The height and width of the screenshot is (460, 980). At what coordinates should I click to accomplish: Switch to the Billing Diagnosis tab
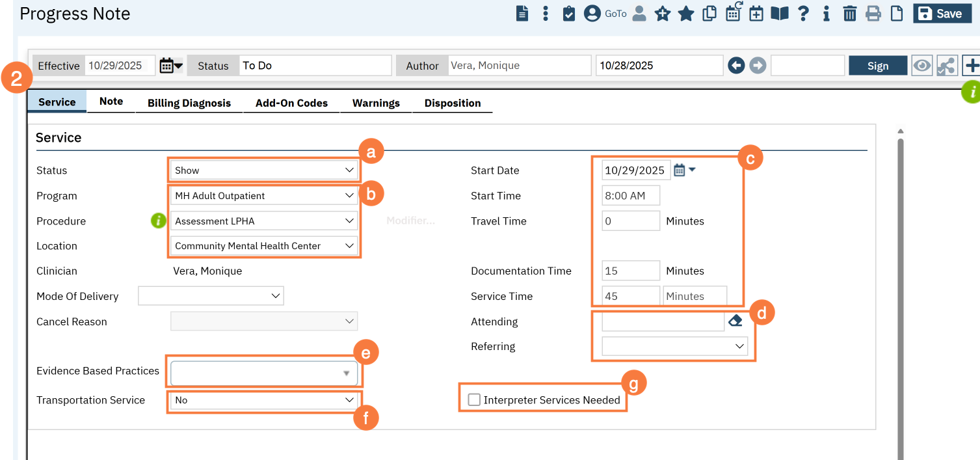click(x=189, y=103)
